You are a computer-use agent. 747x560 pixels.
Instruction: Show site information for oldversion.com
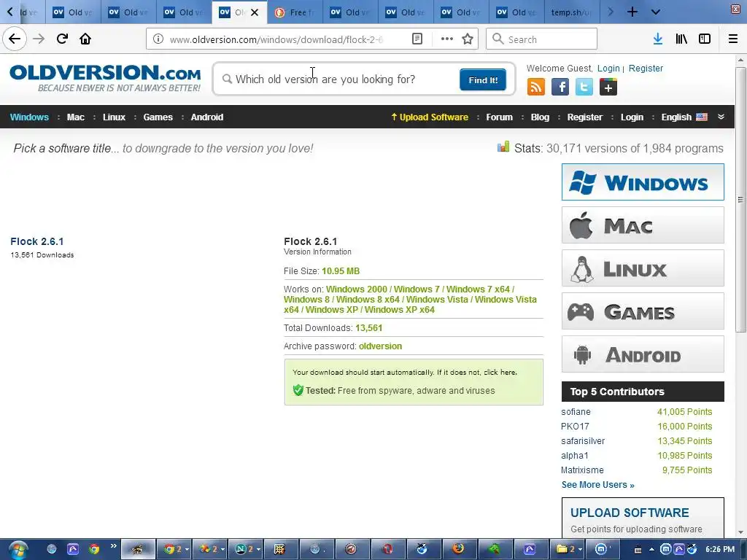(x=158, y=39)
